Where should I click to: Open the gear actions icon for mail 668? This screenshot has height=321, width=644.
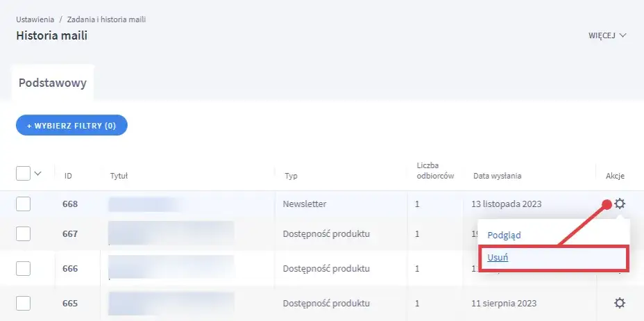[x=620, y=204]
